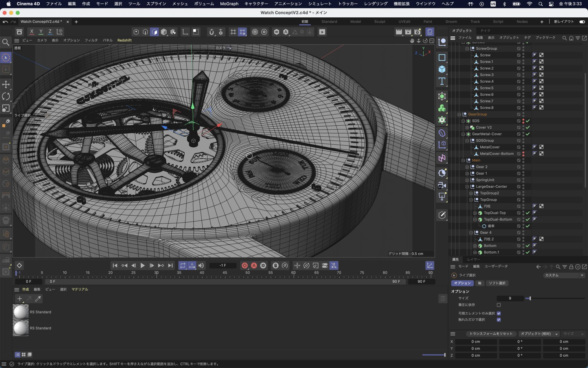
Task: Toggle the 新レイアウト switch
Action: tap(582, 21)
